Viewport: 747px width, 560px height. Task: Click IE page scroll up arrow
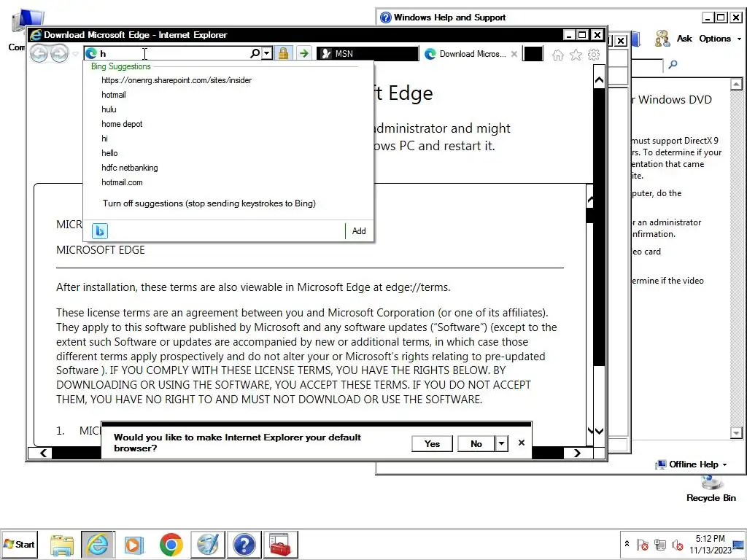point(599,80)
